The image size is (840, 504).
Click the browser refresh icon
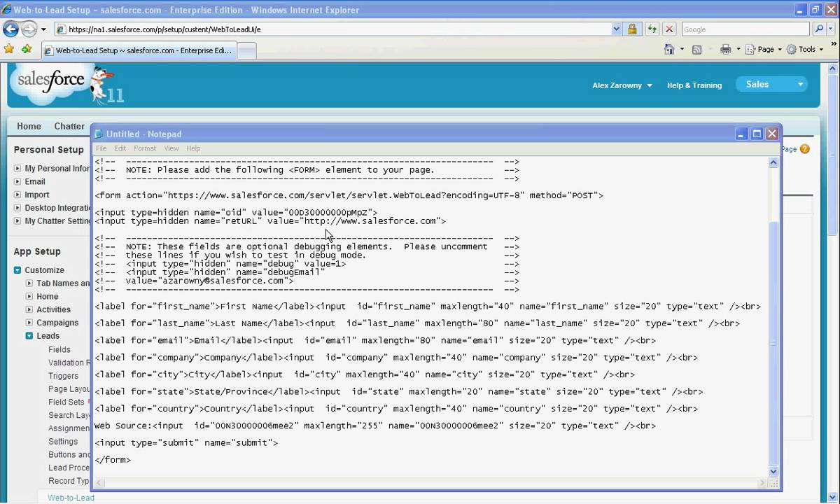652,29
